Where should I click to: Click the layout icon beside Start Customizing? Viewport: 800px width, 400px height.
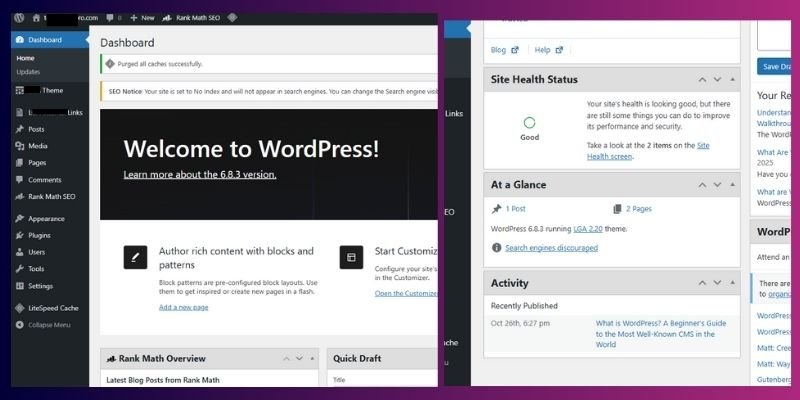[351, 257]
